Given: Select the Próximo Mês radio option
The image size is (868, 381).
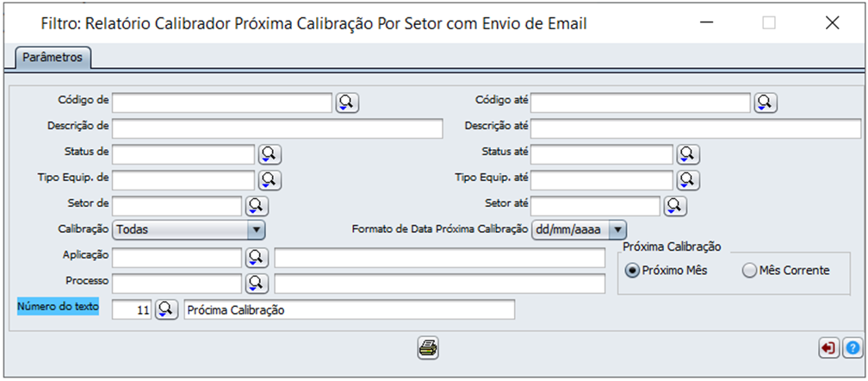Looking at the screenshot, I should [x=633, y=271].
